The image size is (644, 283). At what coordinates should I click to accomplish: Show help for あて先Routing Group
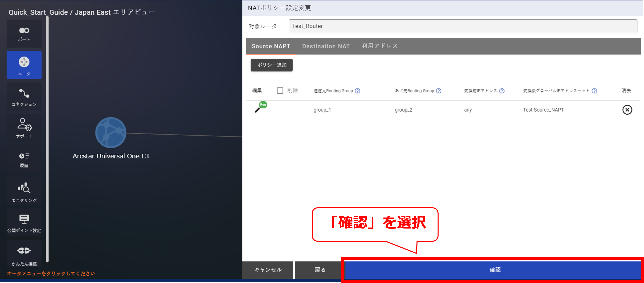(x=439, y=91)
